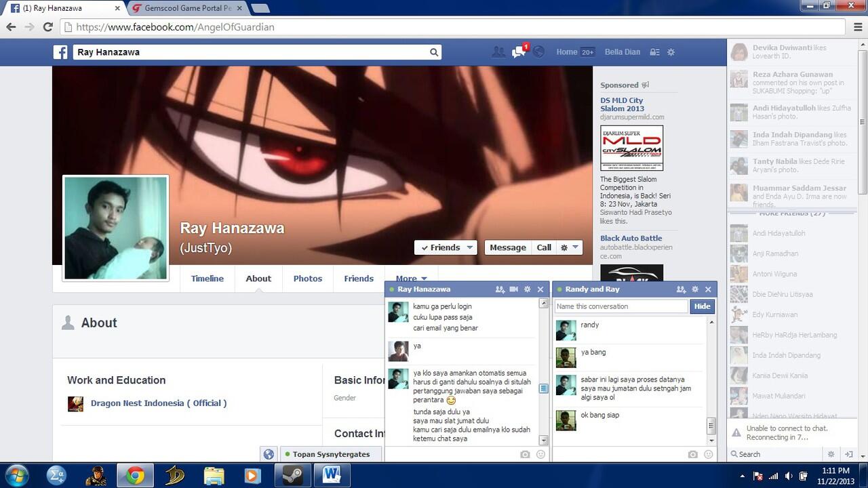This screenshot has height=488, width=868.
Task: Open options gear in Randy and Ray chat
Action: (695, 289)
